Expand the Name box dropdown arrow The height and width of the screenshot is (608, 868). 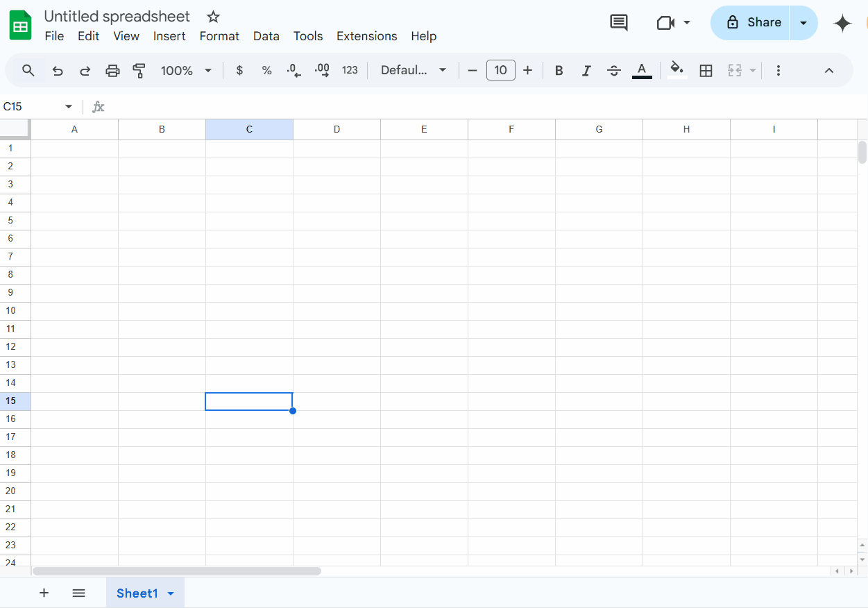(69, 107)
